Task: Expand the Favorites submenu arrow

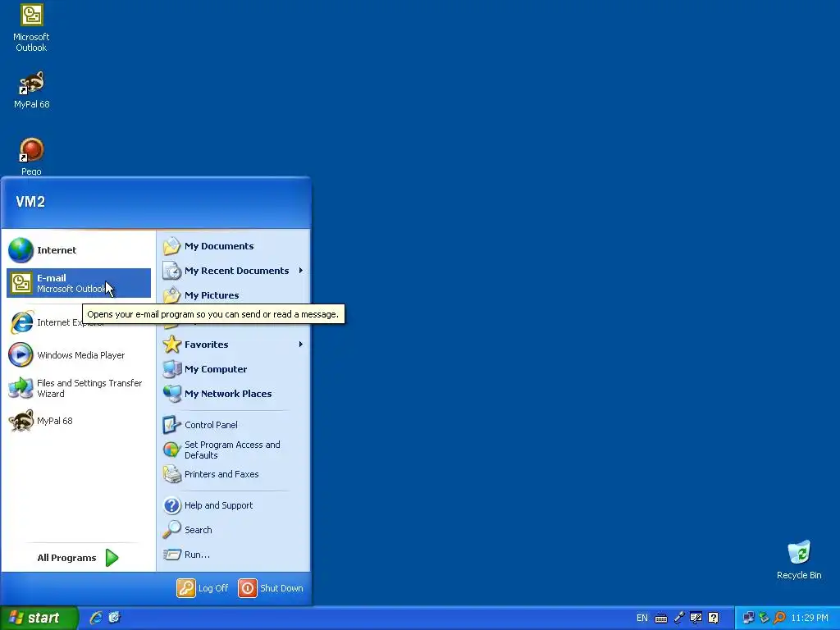Action: coord(301,345)
